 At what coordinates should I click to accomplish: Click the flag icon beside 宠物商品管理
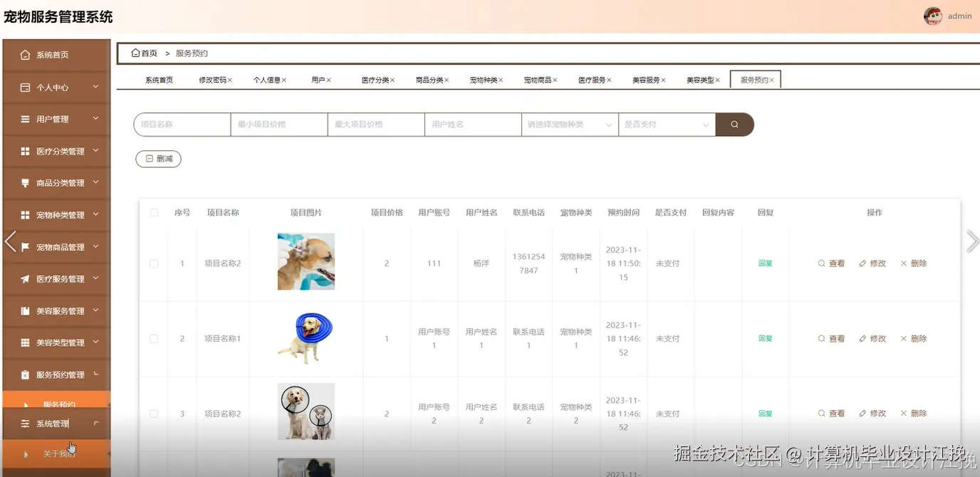[x=25, y=247]
